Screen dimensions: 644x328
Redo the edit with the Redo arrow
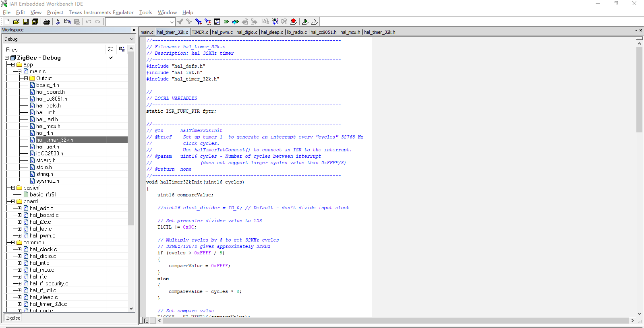98,22
